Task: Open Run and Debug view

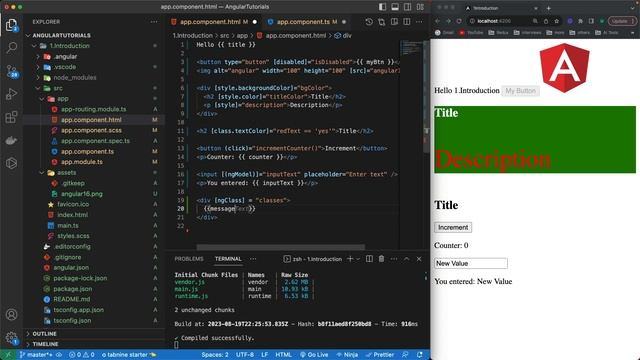Action: click(11, 94)
